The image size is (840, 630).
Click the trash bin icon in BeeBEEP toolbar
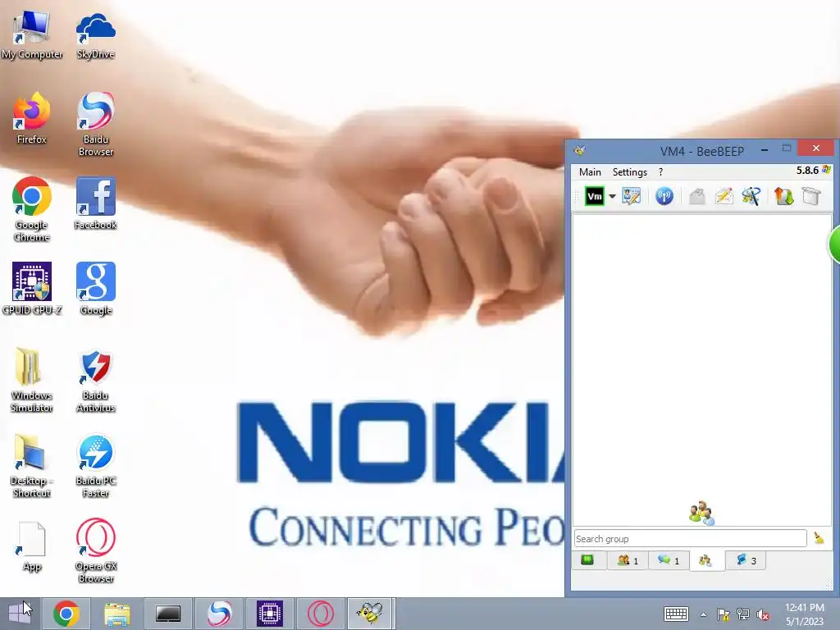[x=811, y=196]
